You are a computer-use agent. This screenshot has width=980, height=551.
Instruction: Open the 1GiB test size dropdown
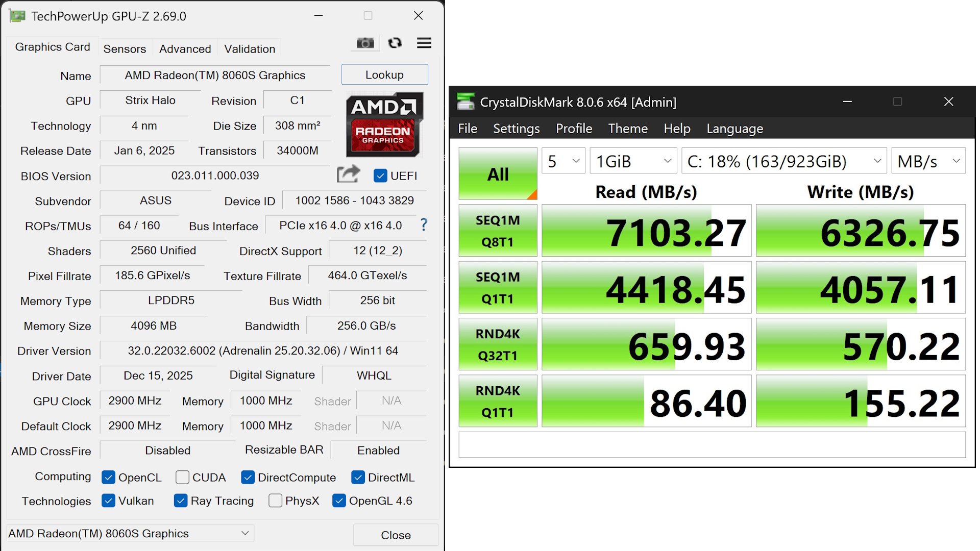[633, 161]
